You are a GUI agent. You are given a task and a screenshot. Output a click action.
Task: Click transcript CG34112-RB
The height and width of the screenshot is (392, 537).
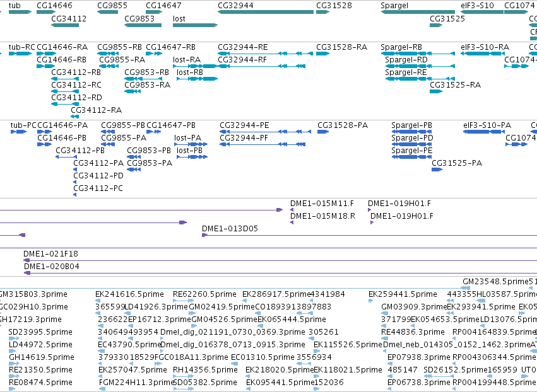[76, 72]
